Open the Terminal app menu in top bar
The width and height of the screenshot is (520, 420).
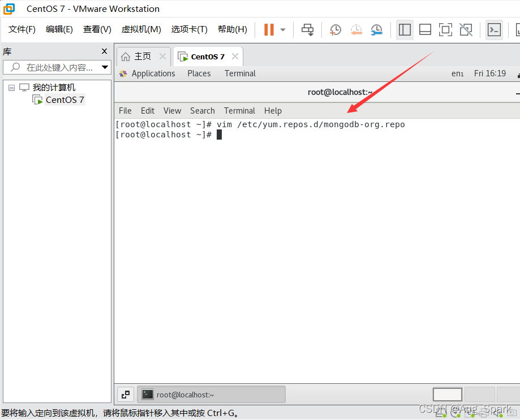pyautogui.click(x=240, y=73)
